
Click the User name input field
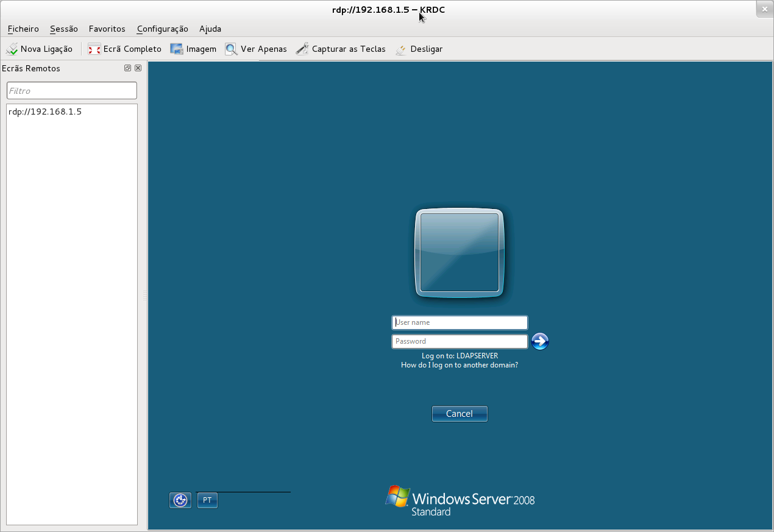460,322
